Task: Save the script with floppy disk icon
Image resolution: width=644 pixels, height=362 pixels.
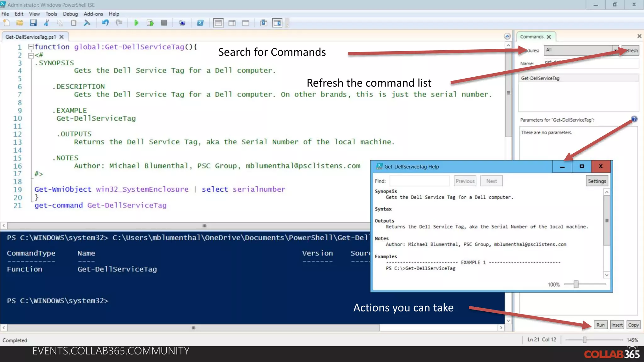Action: pos(33,23)
